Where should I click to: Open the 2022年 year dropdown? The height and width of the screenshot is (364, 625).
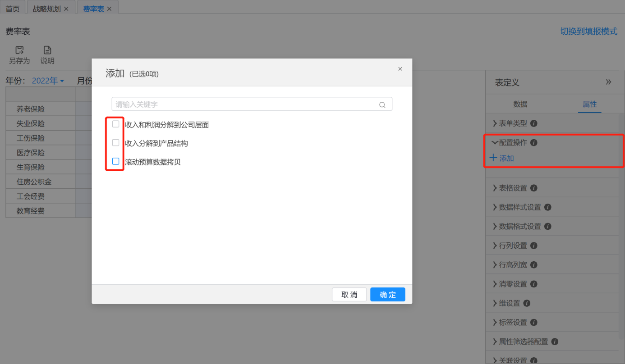(48, 81)
